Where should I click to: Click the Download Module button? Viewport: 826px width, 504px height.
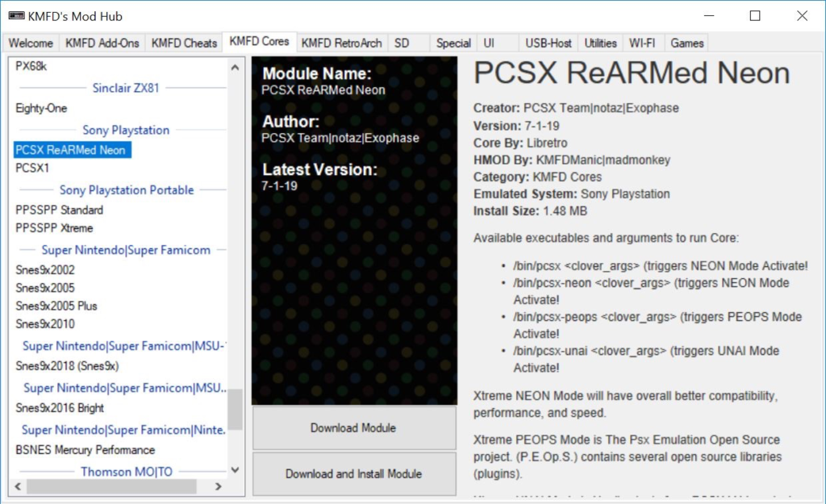click(354, 428)
